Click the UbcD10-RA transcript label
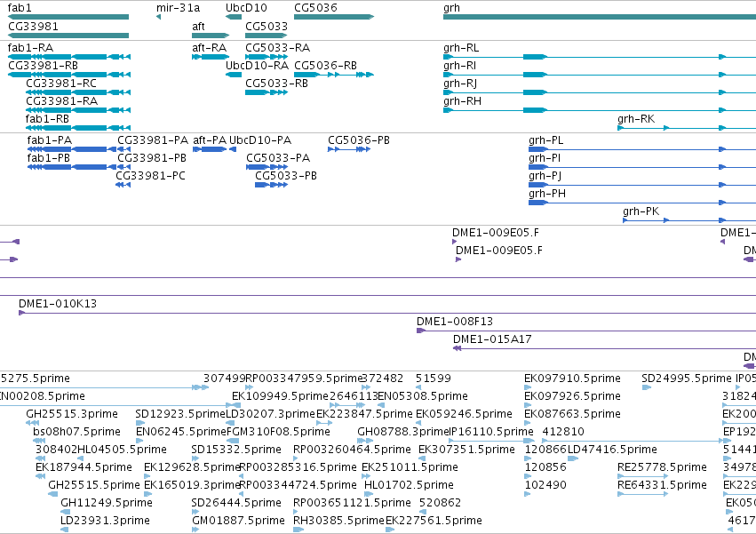The height and width of the screenshot is (534, 756). point(257,65)
